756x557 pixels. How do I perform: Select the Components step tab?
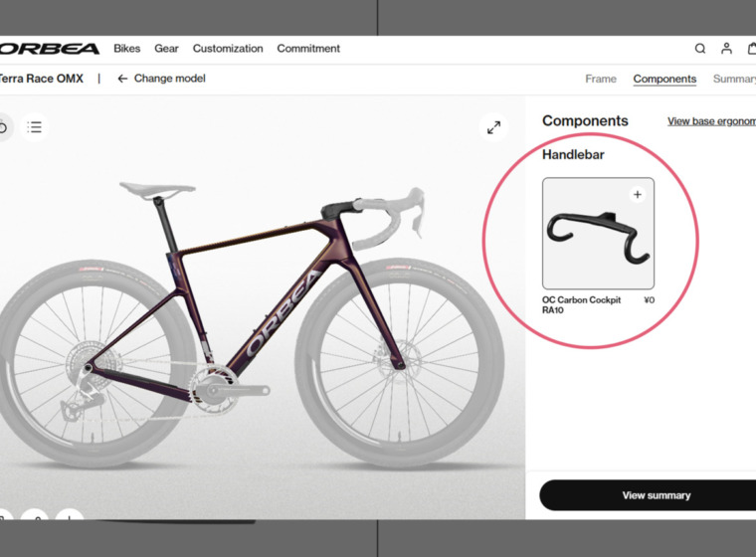[664, 79]
